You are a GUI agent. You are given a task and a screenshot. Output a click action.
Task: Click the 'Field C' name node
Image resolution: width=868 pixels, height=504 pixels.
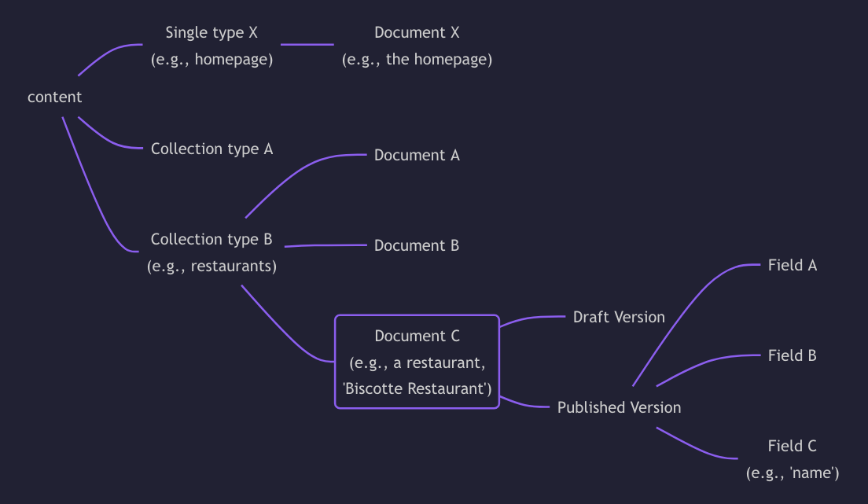792,458
